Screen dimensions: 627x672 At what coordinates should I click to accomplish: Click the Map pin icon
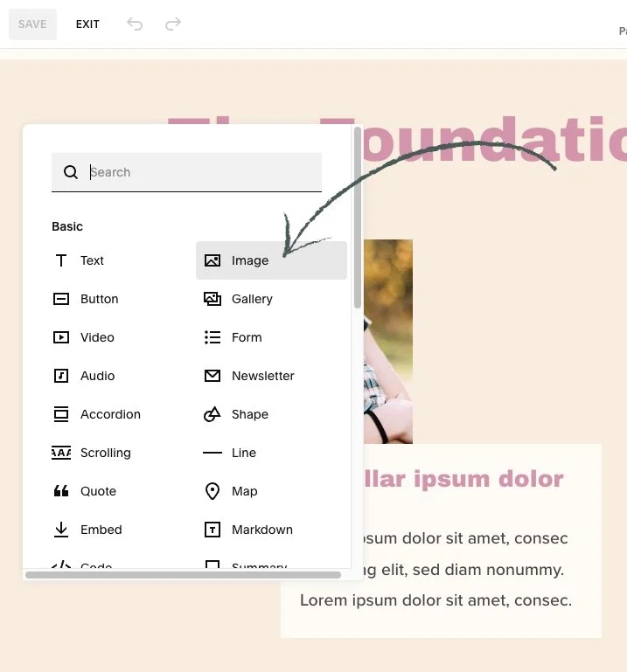click(212, 491)
